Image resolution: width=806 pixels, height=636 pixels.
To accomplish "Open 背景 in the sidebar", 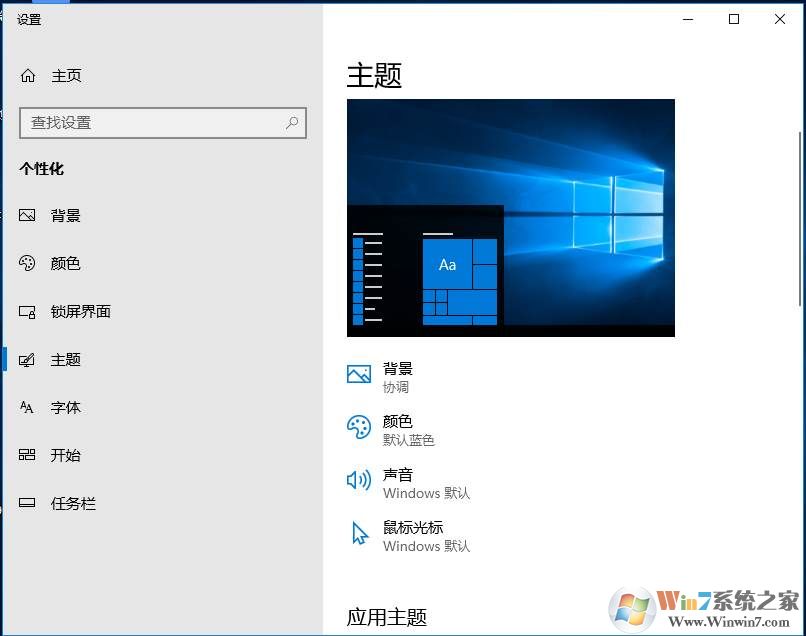I will pos(65,215).
